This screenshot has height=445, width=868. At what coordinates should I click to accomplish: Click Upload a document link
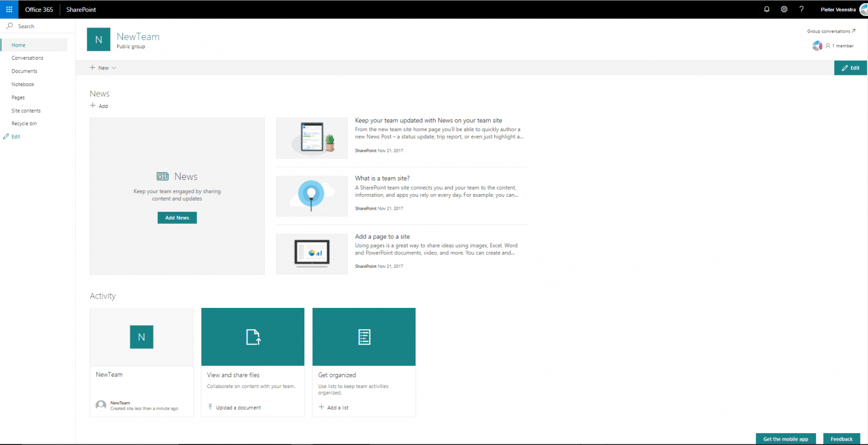click(x=238, y=408)
